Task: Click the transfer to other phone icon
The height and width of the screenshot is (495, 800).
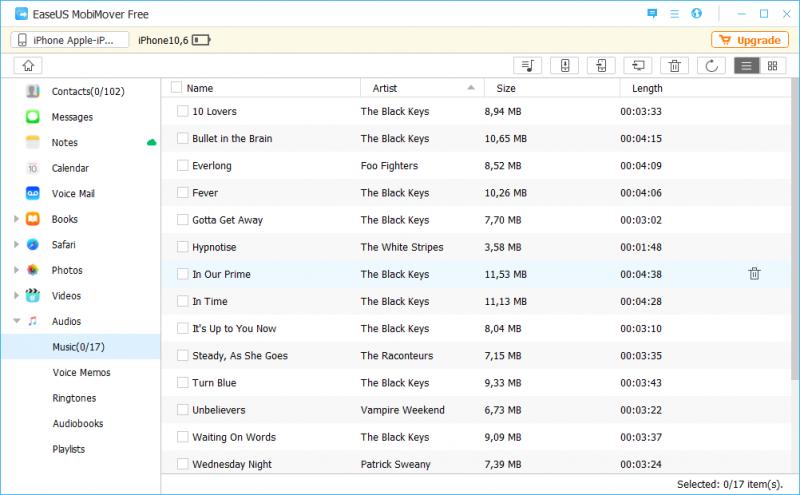Action: 602,65
